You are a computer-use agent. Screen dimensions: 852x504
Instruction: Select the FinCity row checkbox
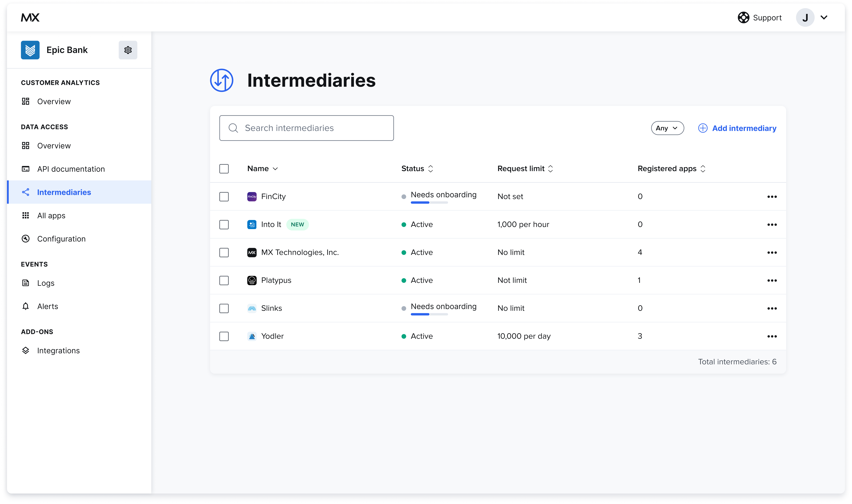[x=224, y=197]
